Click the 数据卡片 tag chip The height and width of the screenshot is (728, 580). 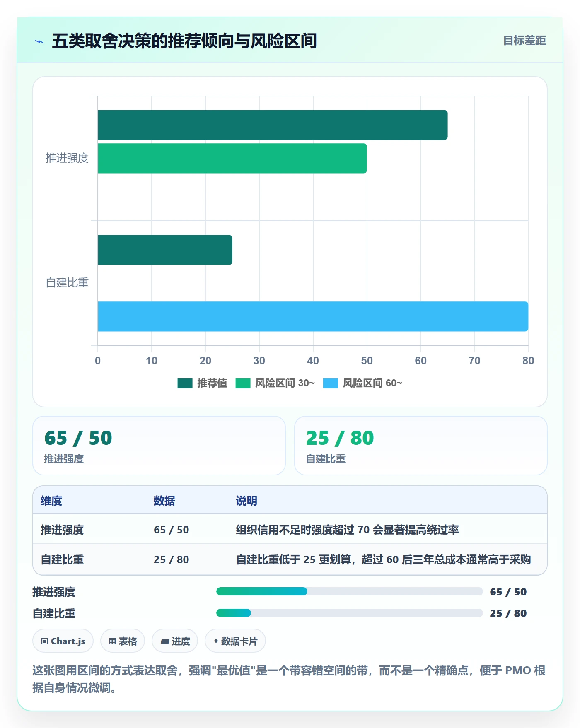point(235,641)
